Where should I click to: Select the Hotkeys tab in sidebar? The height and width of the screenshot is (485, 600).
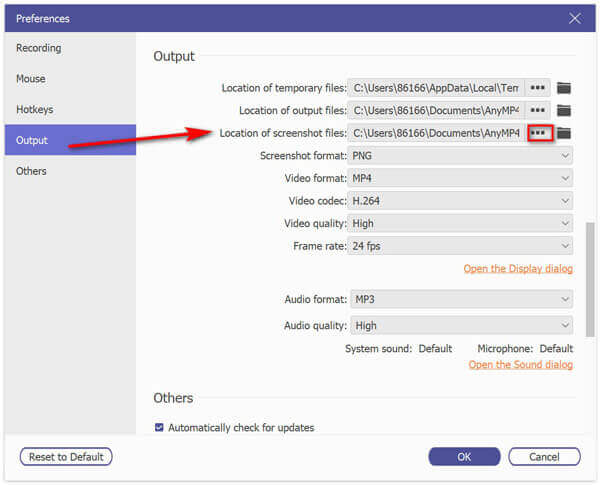click(35, 109)
